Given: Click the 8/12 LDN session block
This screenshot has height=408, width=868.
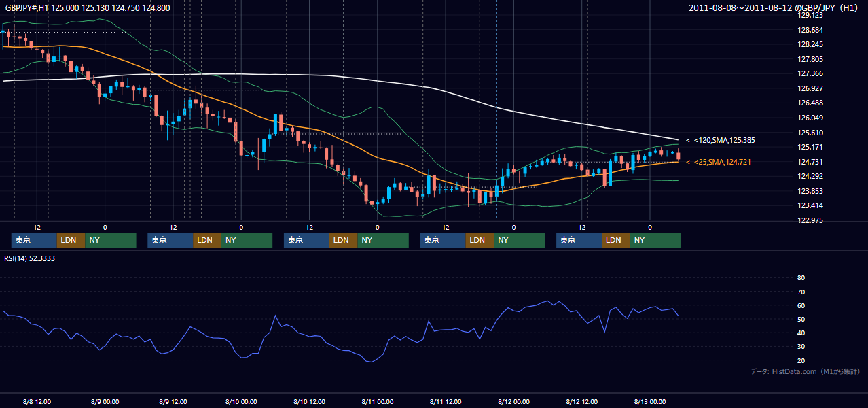Looking at the screenshot, I should click(x=615, y=240).
